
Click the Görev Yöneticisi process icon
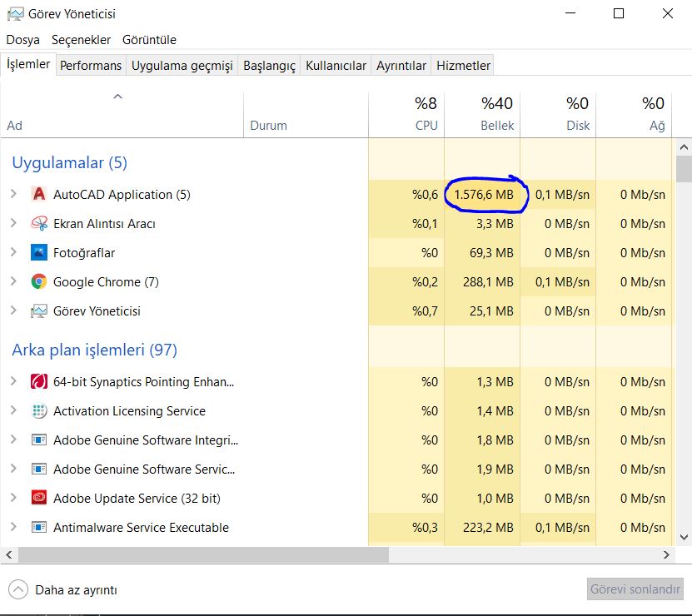pos(38,311)
